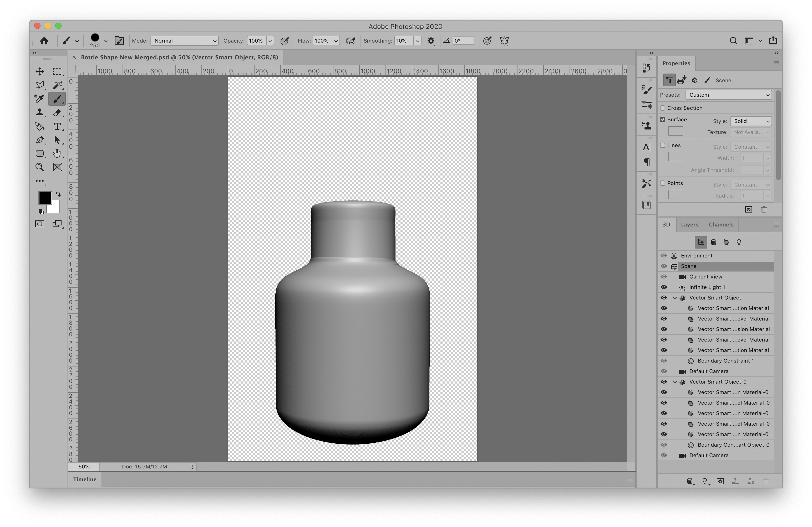Image resolution: width=812 pixels, height=527 pixels.
Task: Open the blending Mode dropdown
Action: [184, 41]
